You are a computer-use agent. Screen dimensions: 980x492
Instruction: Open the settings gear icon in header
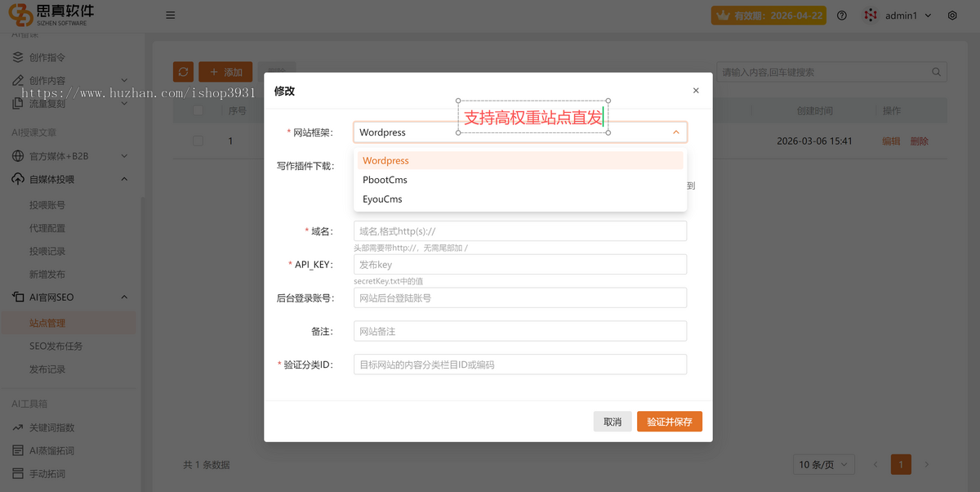(x=952, y=16)
